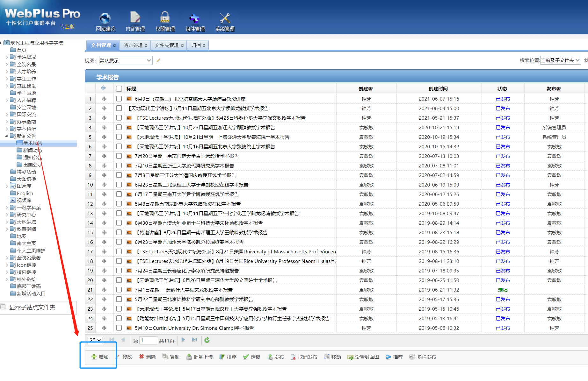Check the checkbox for row 1
588x381 pixels.
pos(119,99)
